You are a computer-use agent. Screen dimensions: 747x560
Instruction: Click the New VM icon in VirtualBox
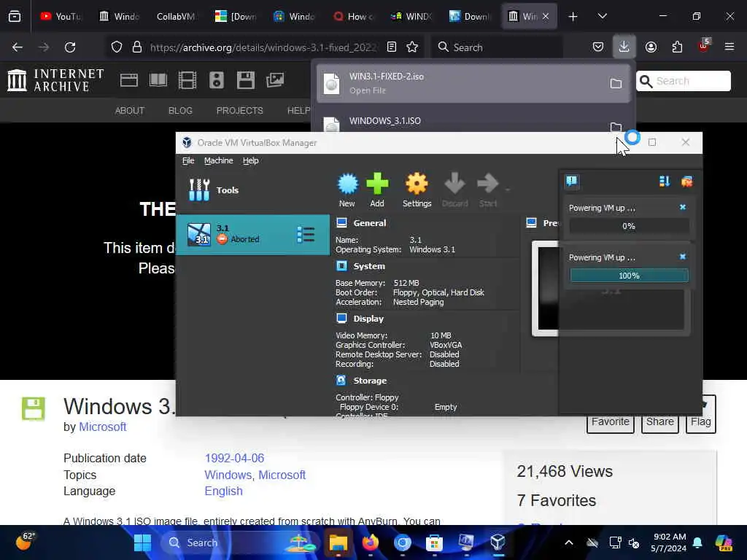[347, 190]
